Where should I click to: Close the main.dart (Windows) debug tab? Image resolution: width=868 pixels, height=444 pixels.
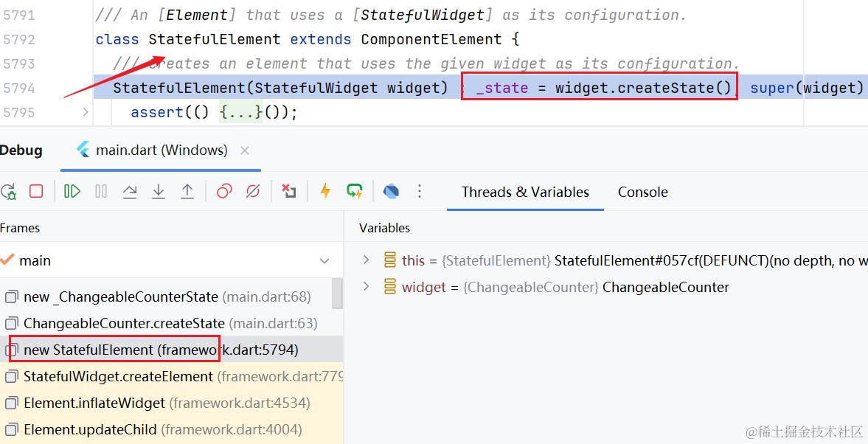[x=245, y=150]
